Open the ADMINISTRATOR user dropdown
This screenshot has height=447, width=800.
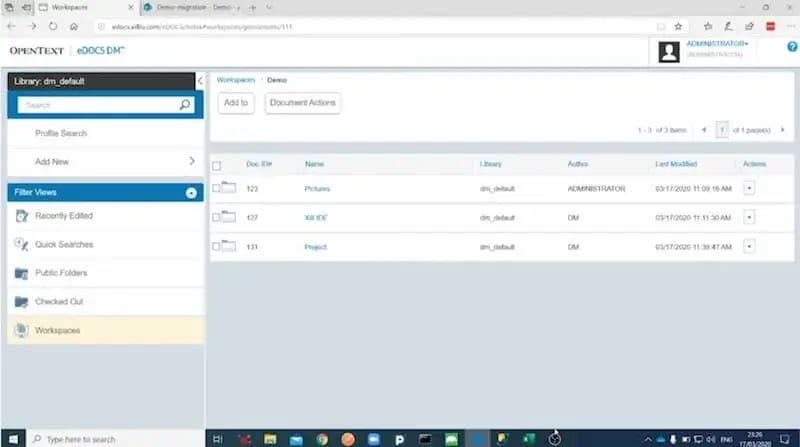[717, 44]
